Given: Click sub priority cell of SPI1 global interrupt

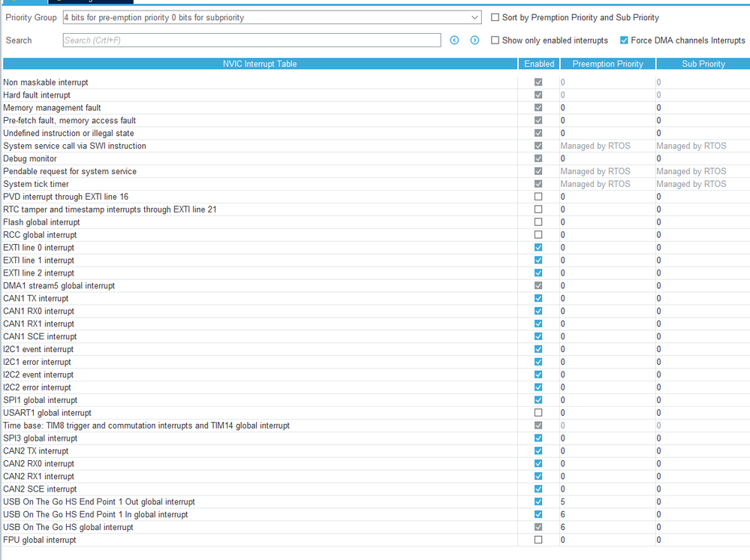Looking at the screenshot, I should click(x=703, y=400).
